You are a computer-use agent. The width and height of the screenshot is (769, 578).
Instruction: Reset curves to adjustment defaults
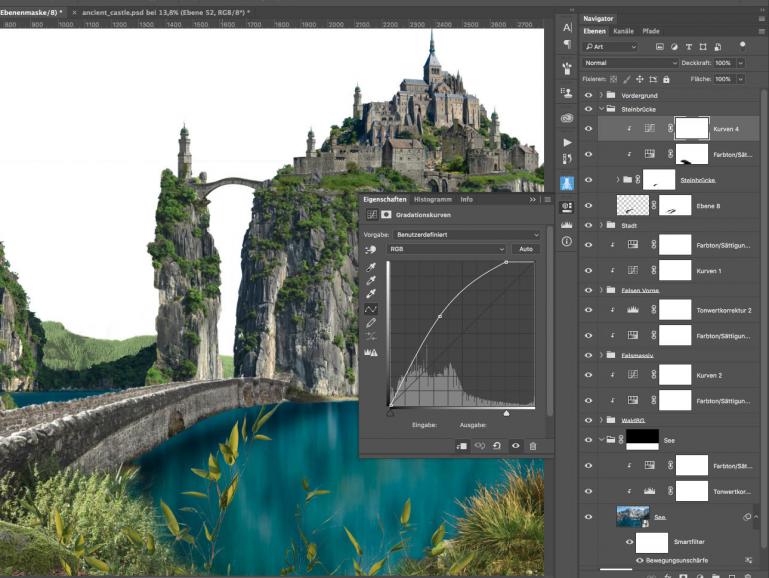498,446
